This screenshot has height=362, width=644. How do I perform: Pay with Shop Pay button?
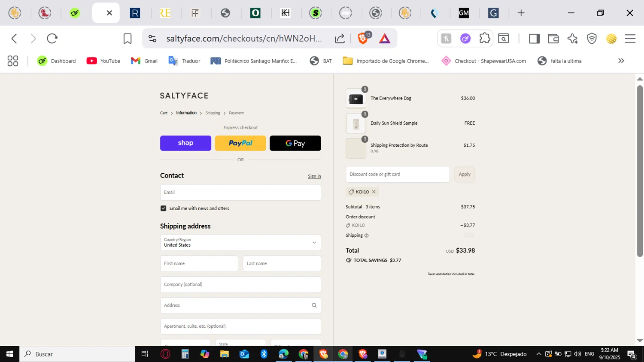pos(185,143)
